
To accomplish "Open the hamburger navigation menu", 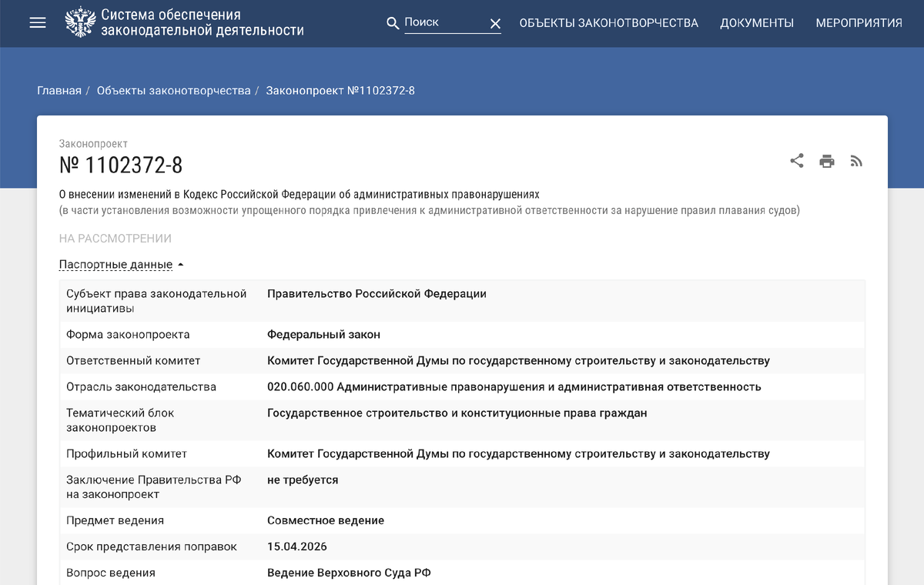I will [x=38, y=23].
